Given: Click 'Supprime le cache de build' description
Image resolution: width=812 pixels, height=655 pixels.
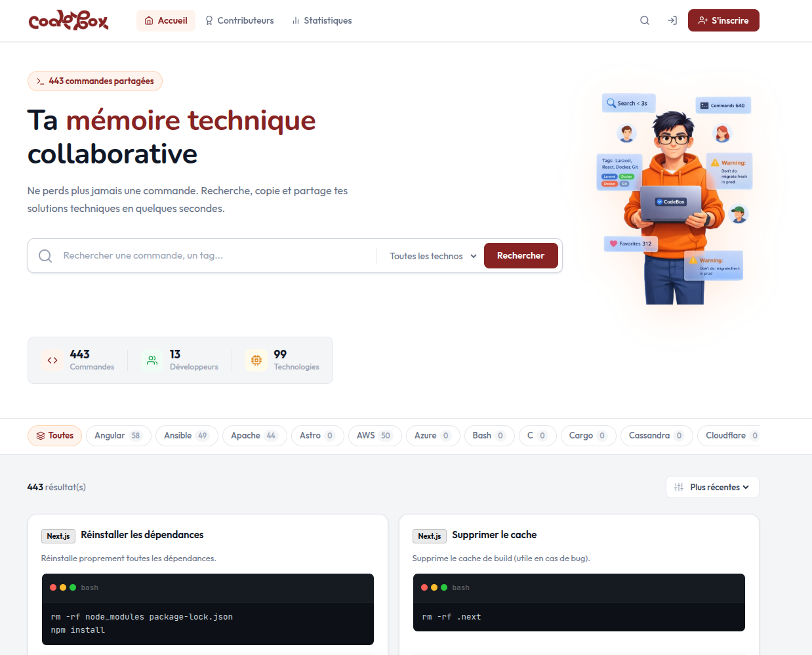Looking at the screenshot, I should coord(501,559).
